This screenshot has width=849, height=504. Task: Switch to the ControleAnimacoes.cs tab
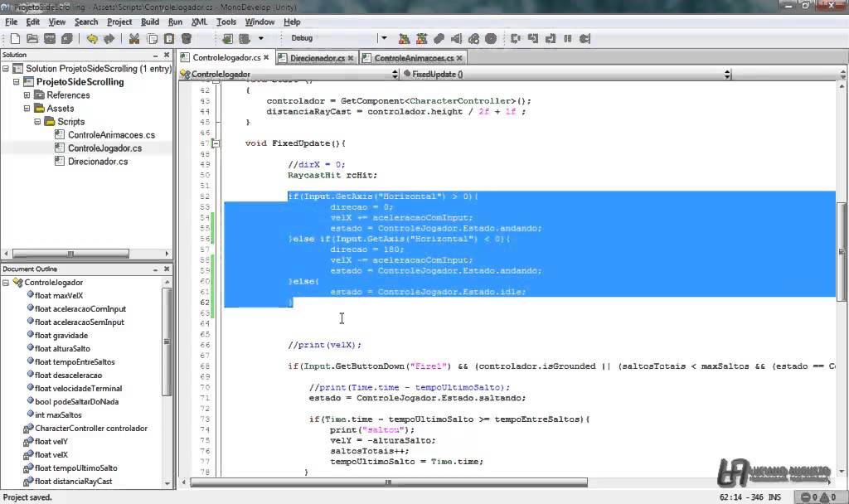click(x=415, y=58)
